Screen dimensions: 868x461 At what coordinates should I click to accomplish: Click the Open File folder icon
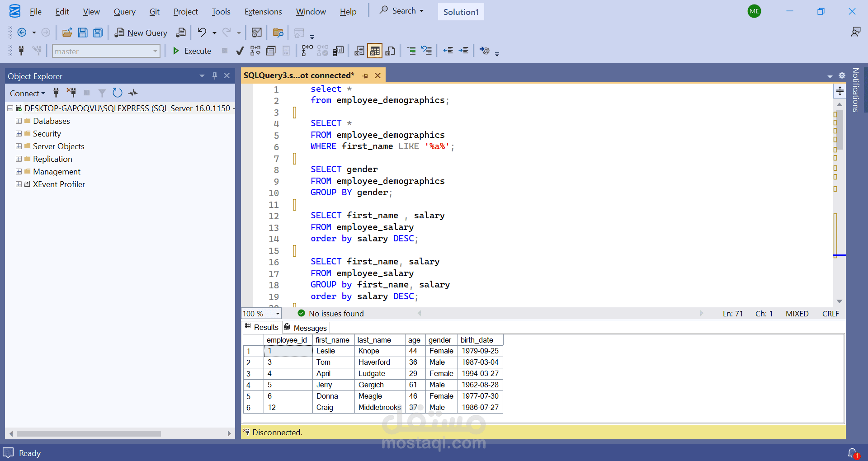point(67,33)
